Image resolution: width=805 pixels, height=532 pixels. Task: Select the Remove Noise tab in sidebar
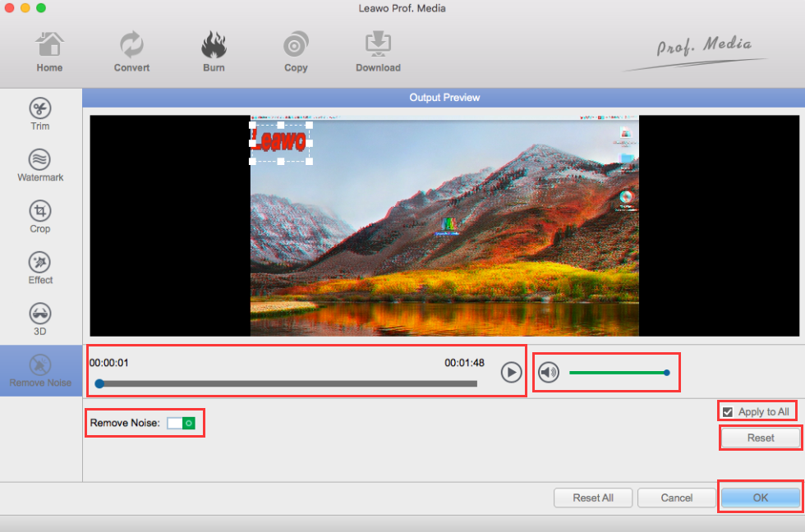pyautogui.click(x=40, y=370)
